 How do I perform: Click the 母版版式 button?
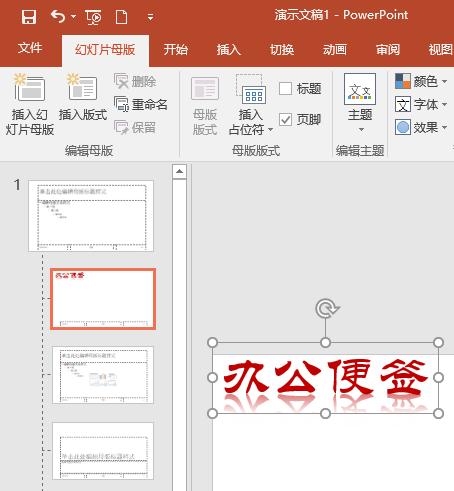pos(205,106)
